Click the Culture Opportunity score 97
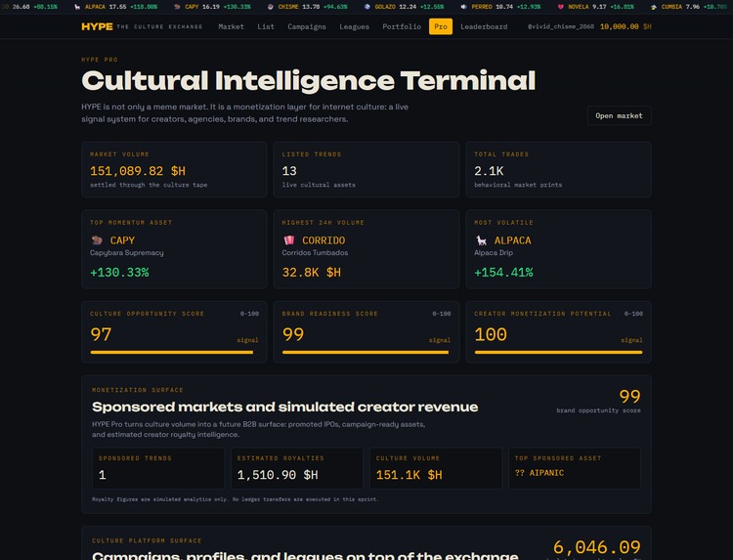Screen dimensions: 733x560 [101, 334]
